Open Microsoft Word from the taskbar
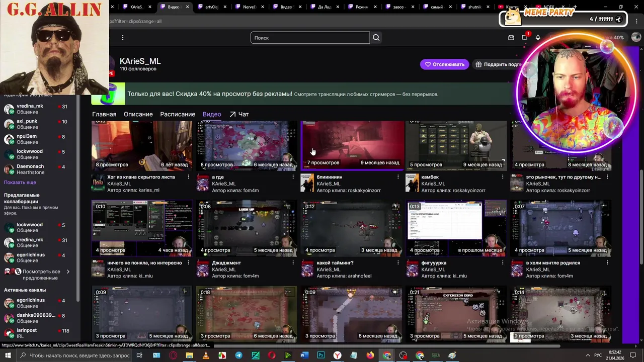Viewport: 644px width, 362px height. 304,355
